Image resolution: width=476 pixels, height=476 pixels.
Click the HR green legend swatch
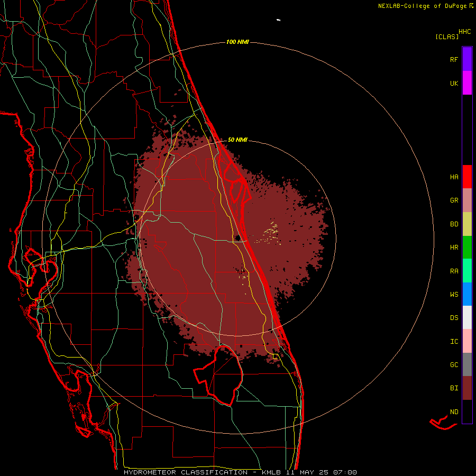467,247
